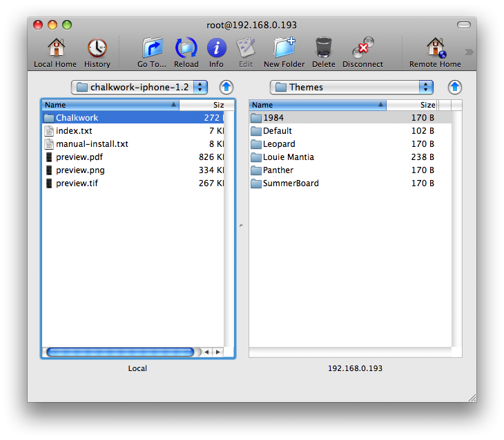Go up one level in remote pane
The width and height of the screenshot is (504, 440).
click(x=454, y=87)
